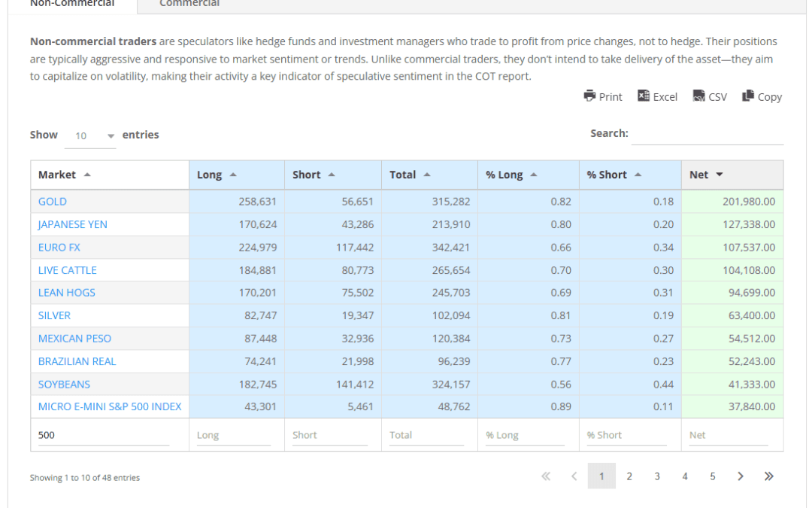Click the previous-page left arrow
Image resolution: width=812 pixels, height=508 pixels.
574,476
